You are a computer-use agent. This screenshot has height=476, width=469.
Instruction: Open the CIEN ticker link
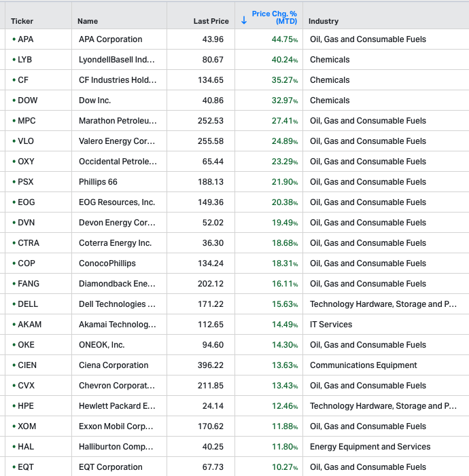point(27,365)
